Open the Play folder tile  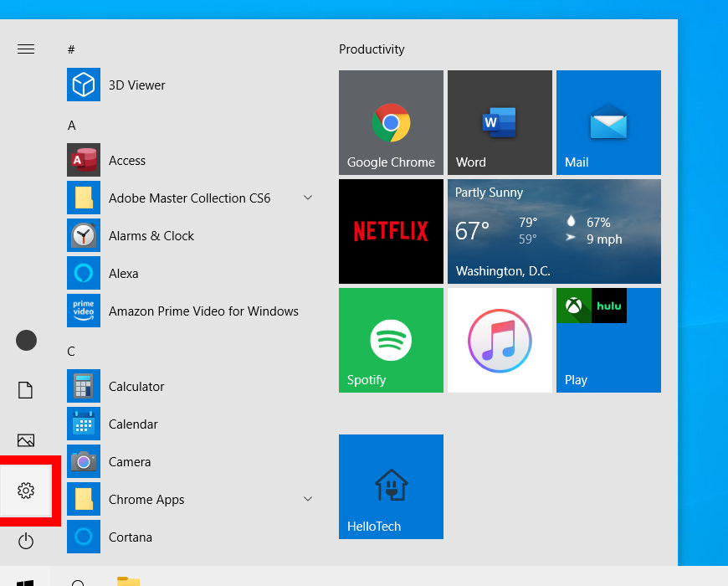point(608,341)
